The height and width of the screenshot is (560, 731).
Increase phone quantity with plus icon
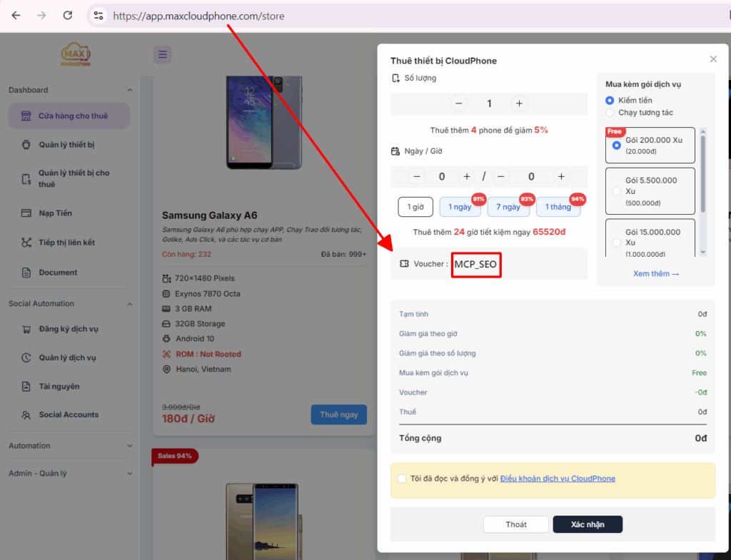tap(519, 103)
